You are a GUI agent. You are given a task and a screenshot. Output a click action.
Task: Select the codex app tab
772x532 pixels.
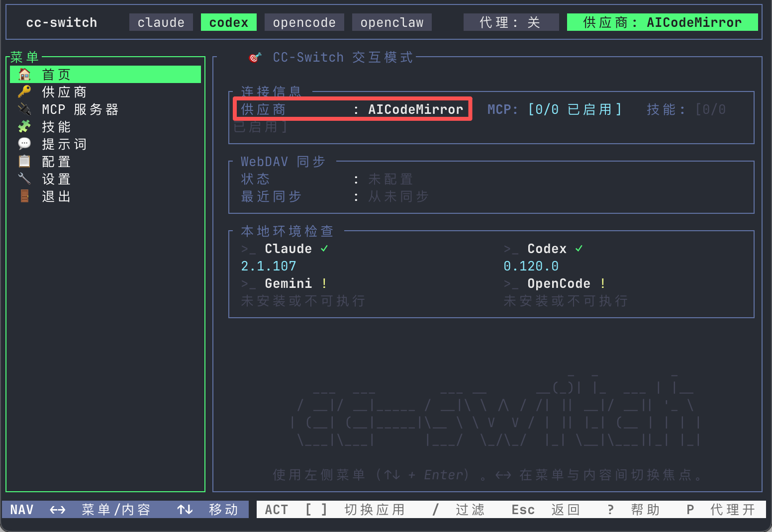(x=229, y=22)
